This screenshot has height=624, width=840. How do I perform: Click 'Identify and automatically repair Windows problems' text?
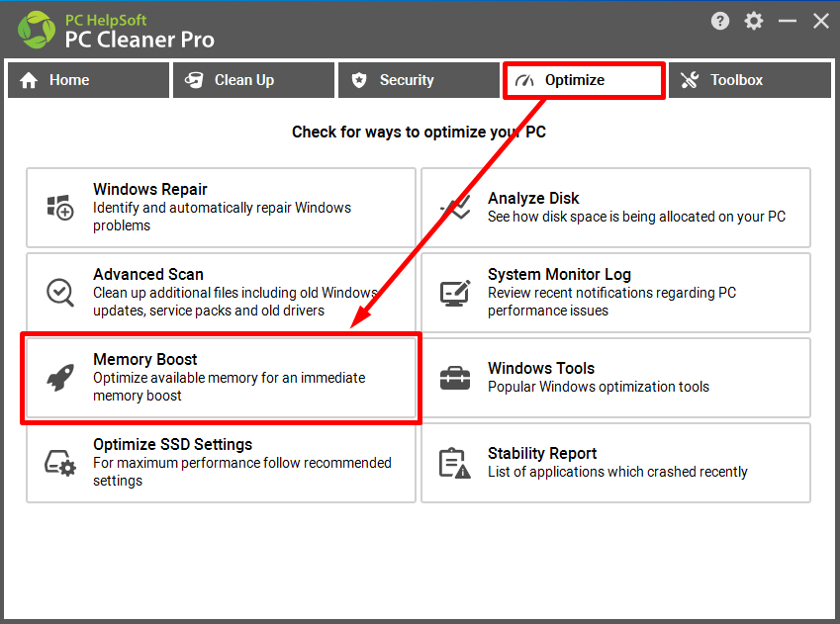[222, 217]
